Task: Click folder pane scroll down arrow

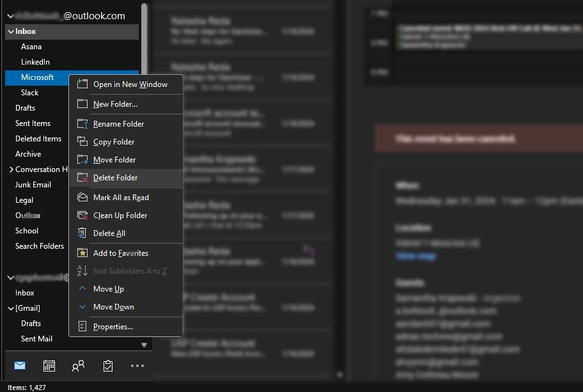Action: coord(144,345)
